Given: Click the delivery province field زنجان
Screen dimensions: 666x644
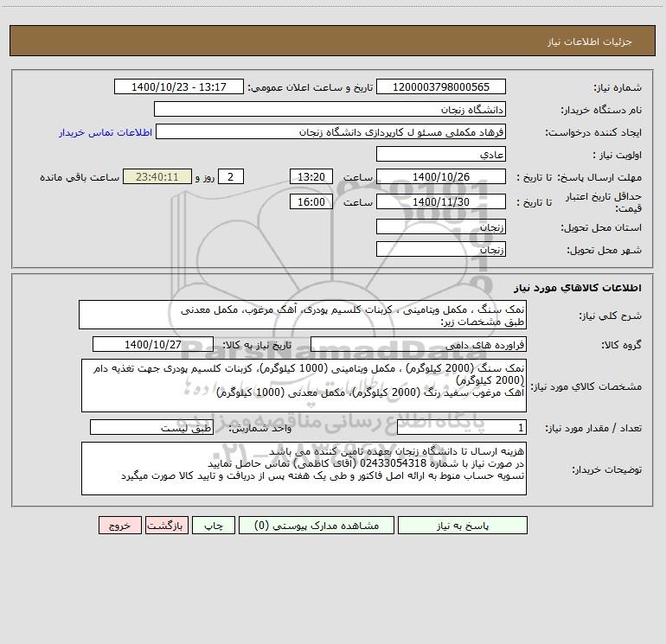Looking at the screenshot, I should pos(441,226).
